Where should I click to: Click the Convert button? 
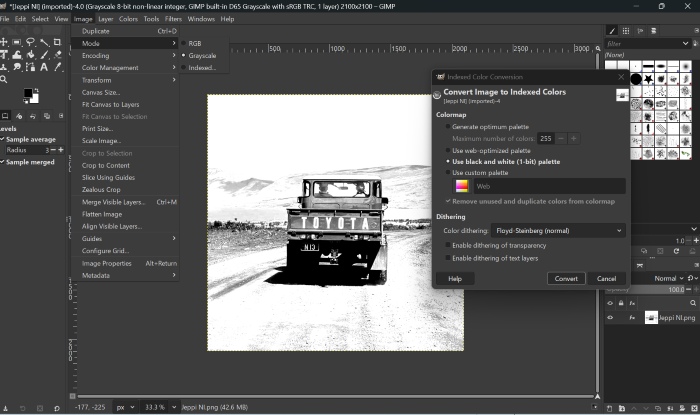566,279
